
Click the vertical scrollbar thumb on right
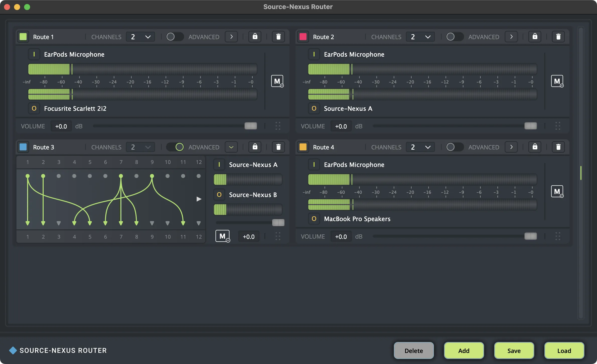click(x=581, y=173)
